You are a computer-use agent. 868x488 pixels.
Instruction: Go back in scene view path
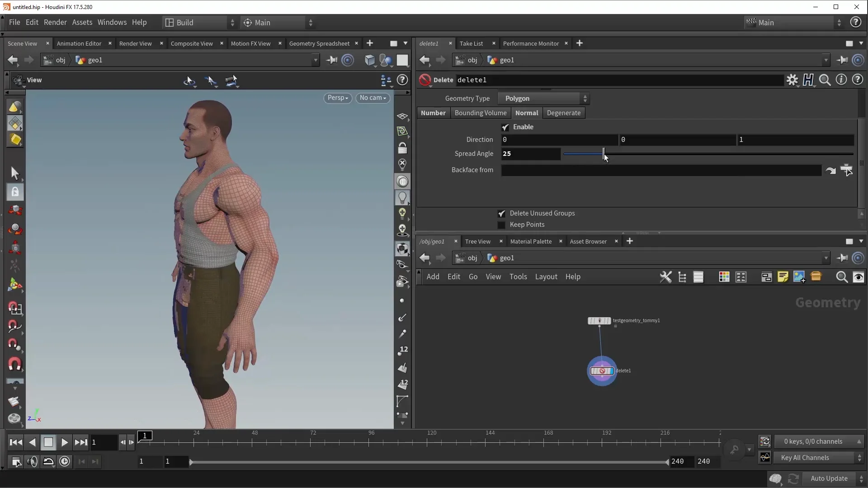coord(13,60)
